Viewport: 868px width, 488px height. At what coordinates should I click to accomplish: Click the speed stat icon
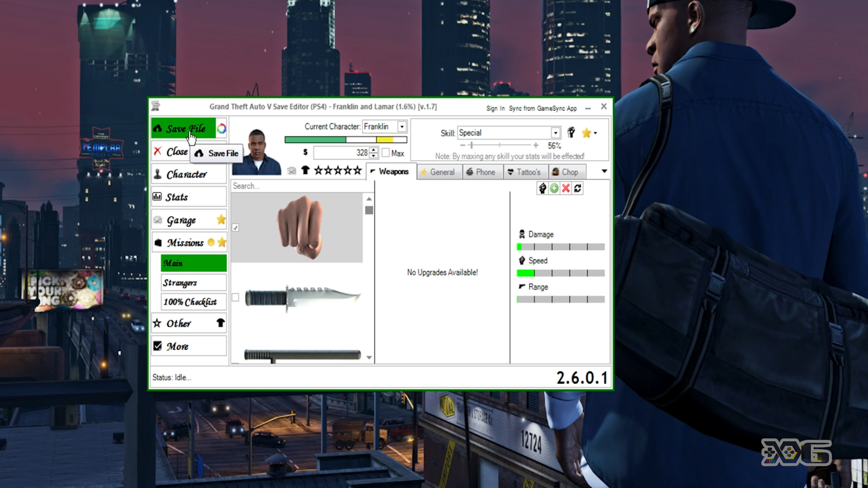(522, 260)
